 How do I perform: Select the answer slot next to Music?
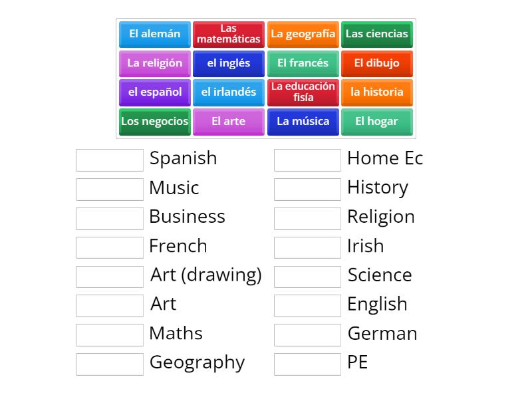coord(110,190)
